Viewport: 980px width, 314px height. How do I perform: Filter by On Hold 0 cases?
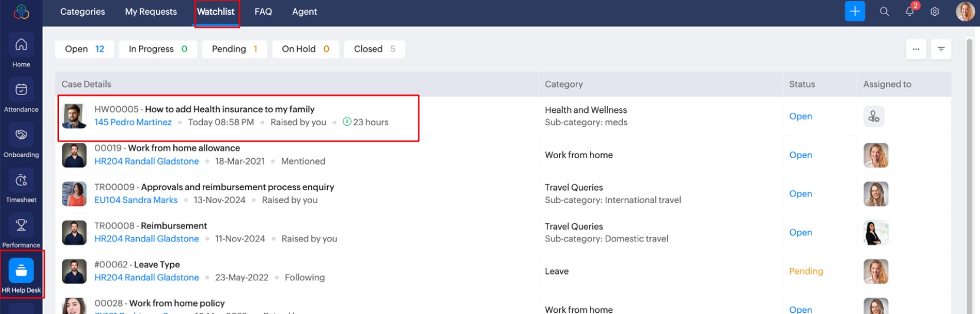coord(305,49)
